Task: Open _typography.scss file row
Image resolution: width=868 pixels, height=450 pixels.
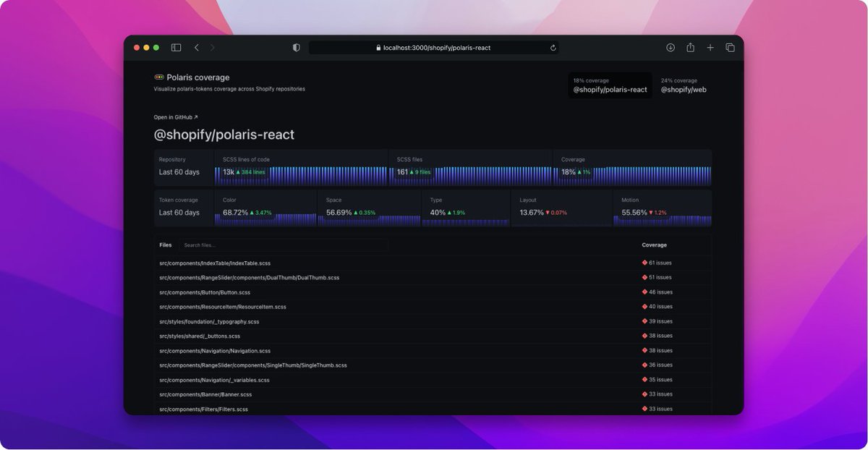Action: 433,321
